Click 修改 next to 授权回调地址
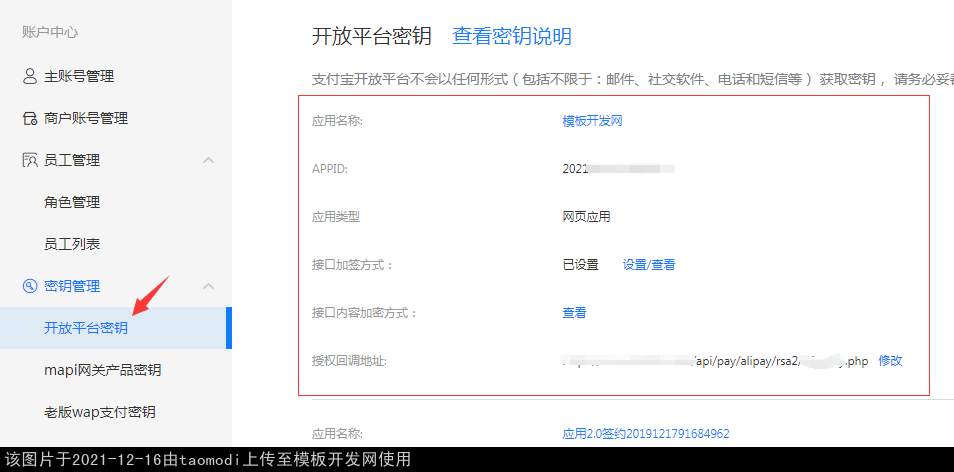The height and width of the screenshot is (472, 954). tap(890, 361)
